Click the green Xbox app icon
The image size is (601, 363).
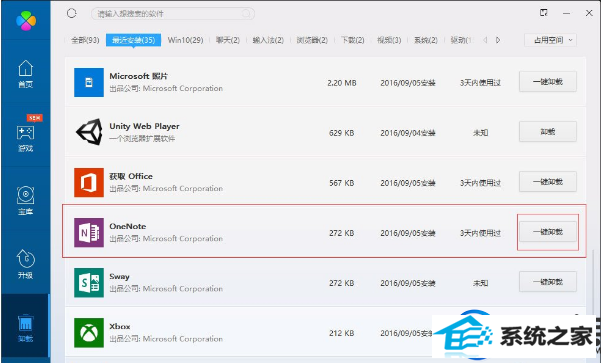89,333
